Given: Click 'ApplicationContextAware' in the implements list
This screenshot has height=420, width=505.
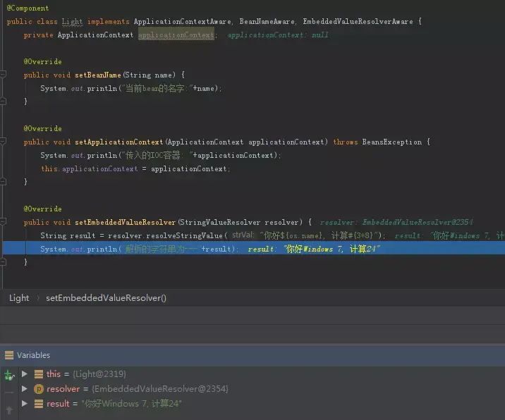Looking at the screenshot, I should coord(182,22).
